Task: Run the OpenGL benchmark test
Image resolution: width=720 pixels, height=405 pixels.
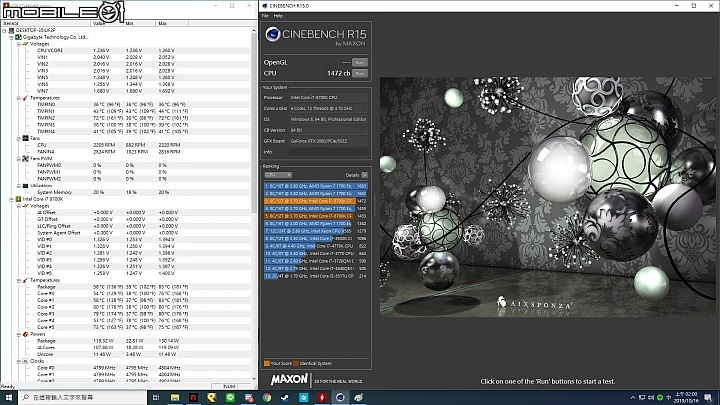Action: 360,62
